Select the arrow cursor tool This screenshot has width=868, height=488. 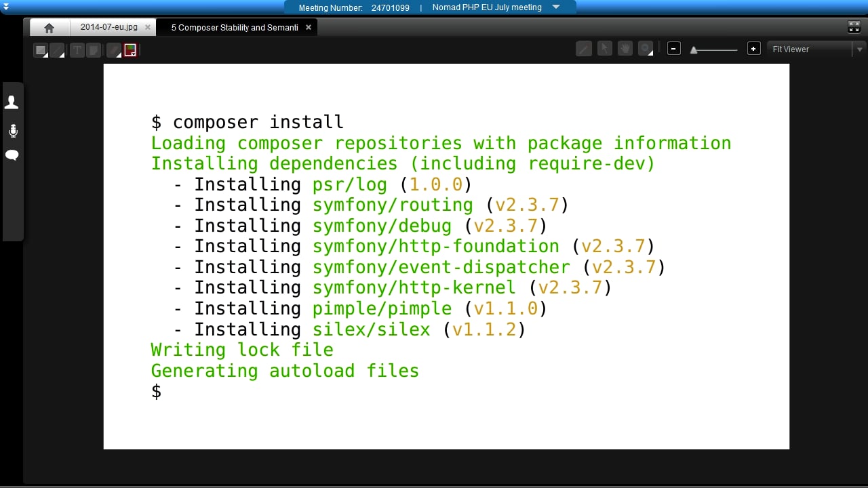(x=605, y=49)
